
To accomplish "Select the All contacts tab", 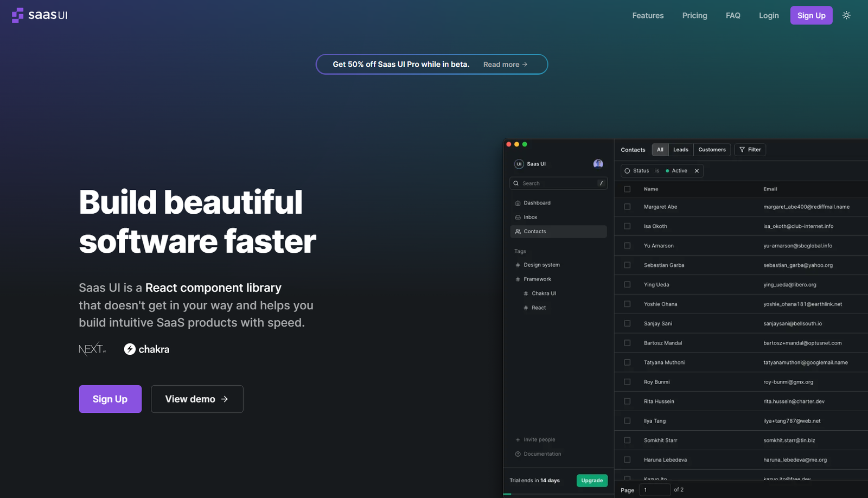I will click(660, 150).
